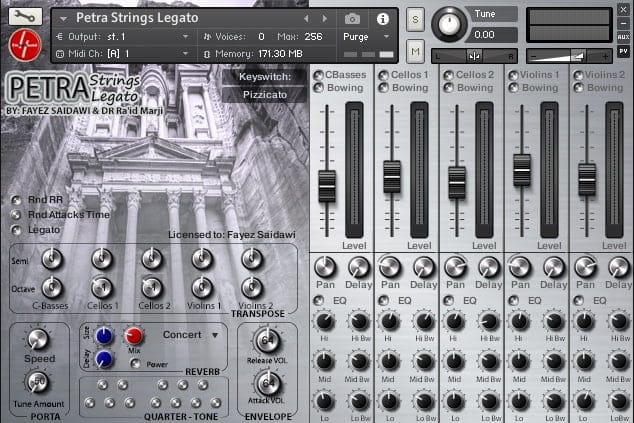Screen dimensions: 634x423
Task: Click the Petra Strings Legato instrument name
Action: [x=137, y=18]
